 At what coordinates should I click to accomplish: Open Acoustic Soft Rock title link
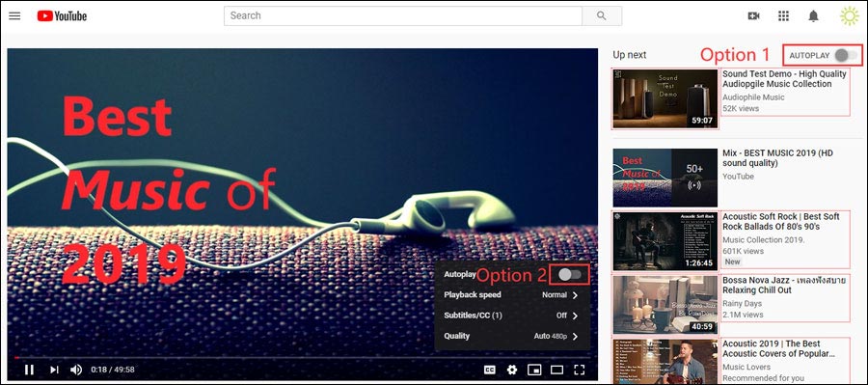pyautogui.click(x=781, y=222)
